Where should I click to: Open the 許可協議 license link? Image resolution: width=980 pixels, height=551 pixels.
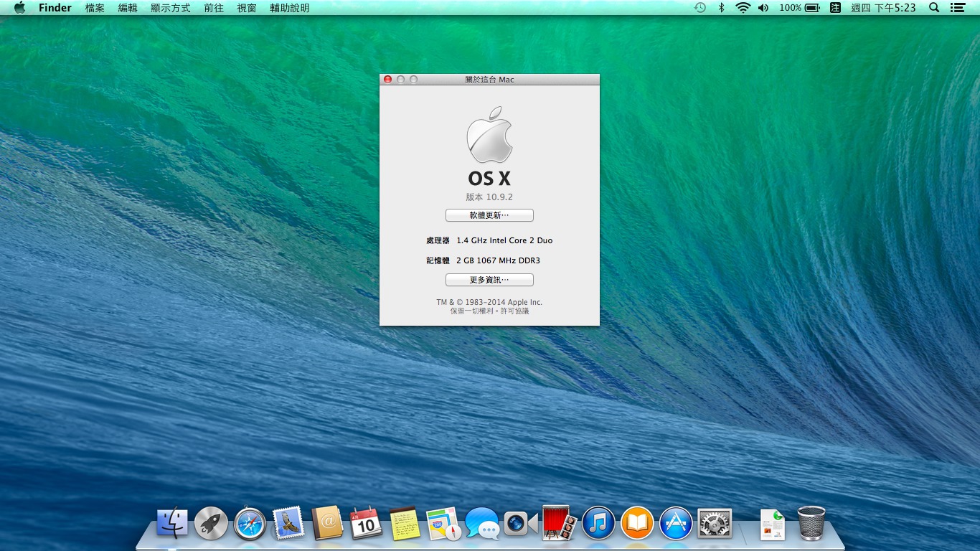click(x=515, y=311)
